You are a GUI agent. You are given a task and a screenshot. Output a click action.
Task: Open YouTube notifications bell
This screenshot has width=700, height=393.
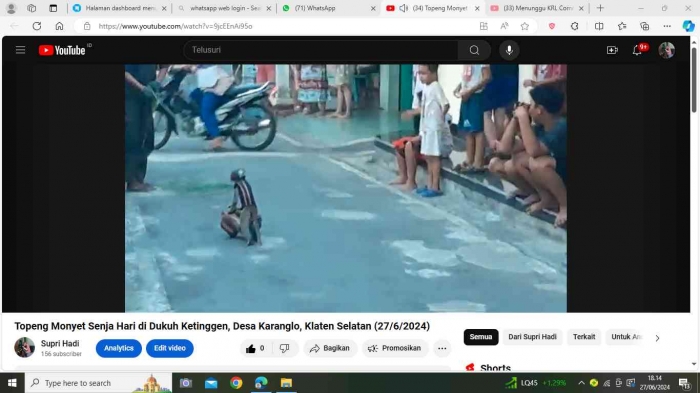[x=638, y=50]
